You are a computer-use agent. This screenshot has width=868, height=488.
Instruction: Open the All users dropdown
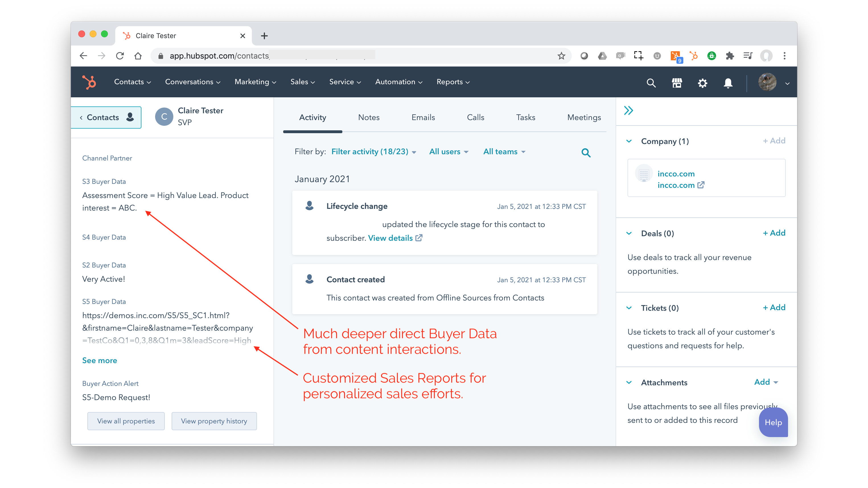[x=449, y=152]
